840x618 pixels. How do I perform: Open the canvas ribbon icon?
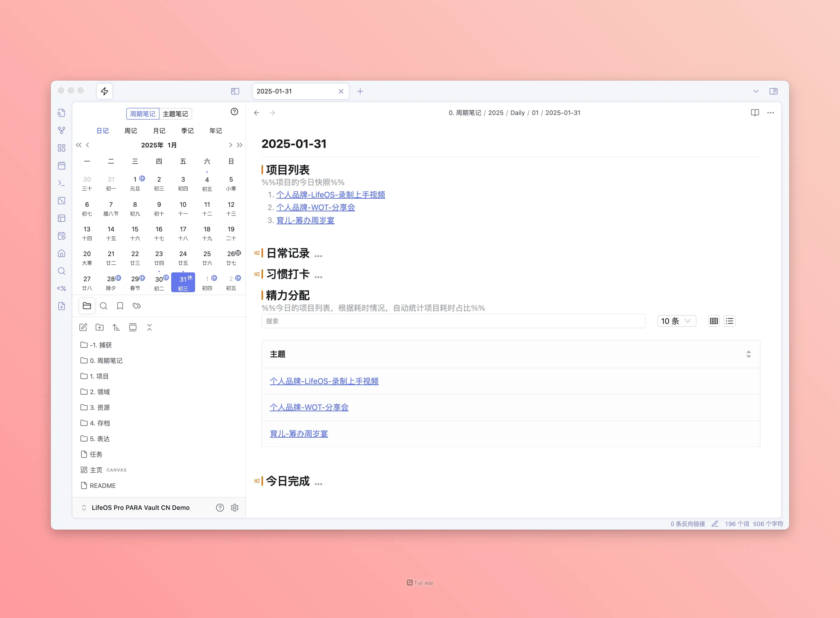click(62, 148)
